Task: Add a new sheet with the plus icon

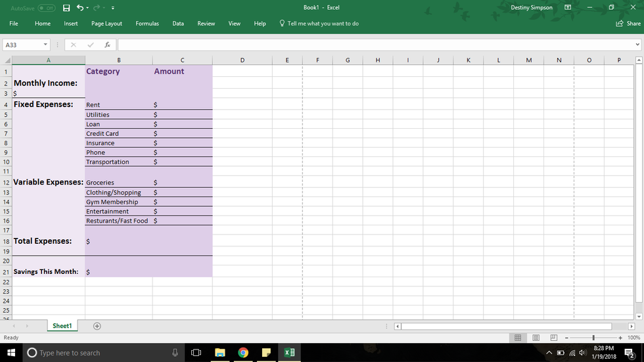Action: [x=97, y=326]
